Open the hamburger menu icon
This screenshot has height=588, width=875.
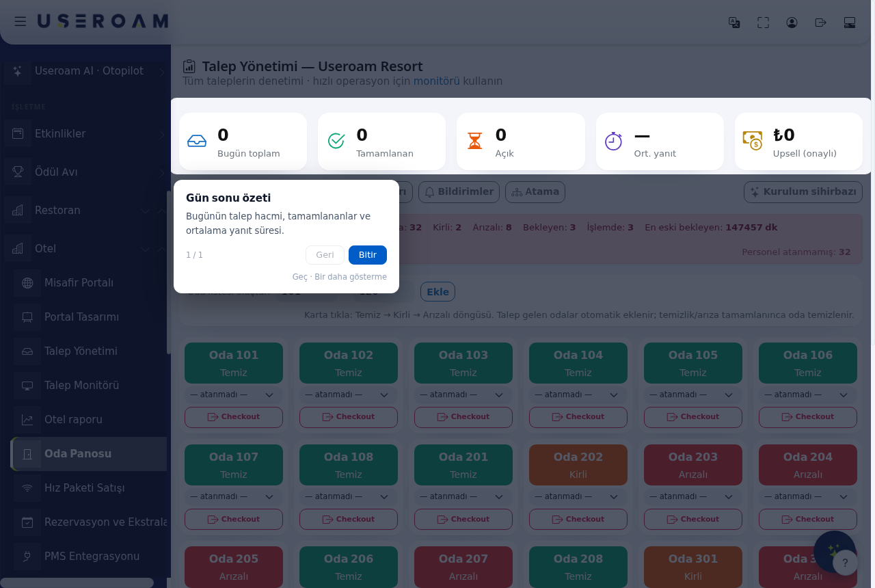[x=21, y=22]
